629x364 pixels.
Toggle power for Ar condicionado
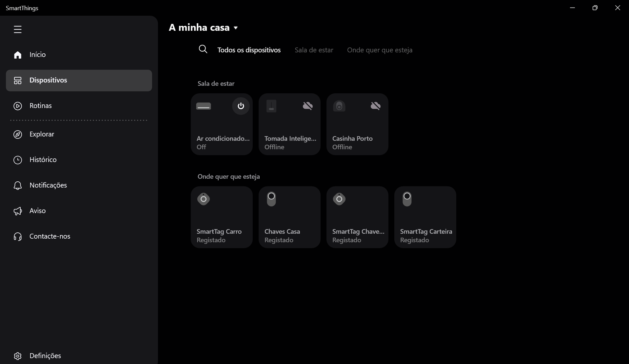click(241, 106)
